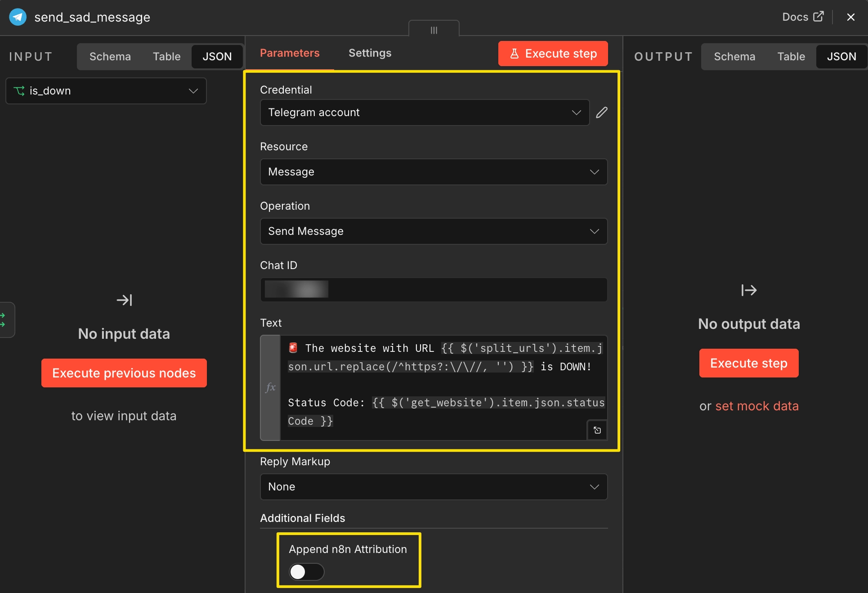The height and width of the screenshot is (593, 868).
Task: Click the flask icon on Execute step
Action: pyautogui.click(x=515, y=54)
